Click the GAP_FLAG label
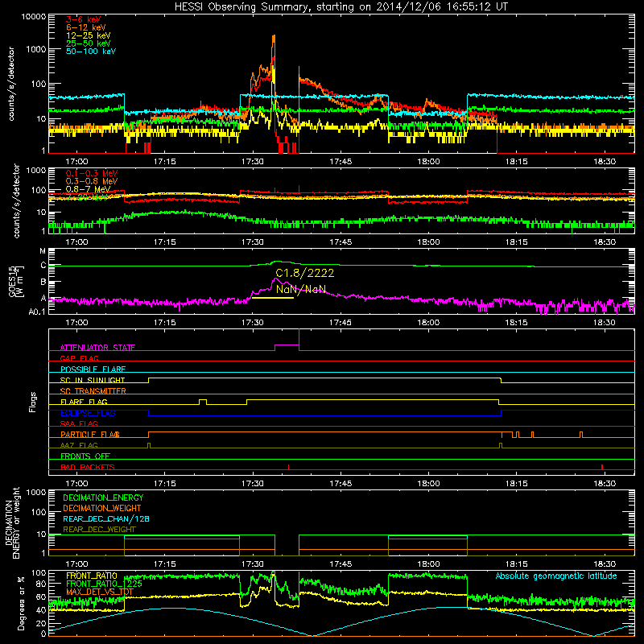644x644 pixels. pyautogui.click(x=79, y=358)
